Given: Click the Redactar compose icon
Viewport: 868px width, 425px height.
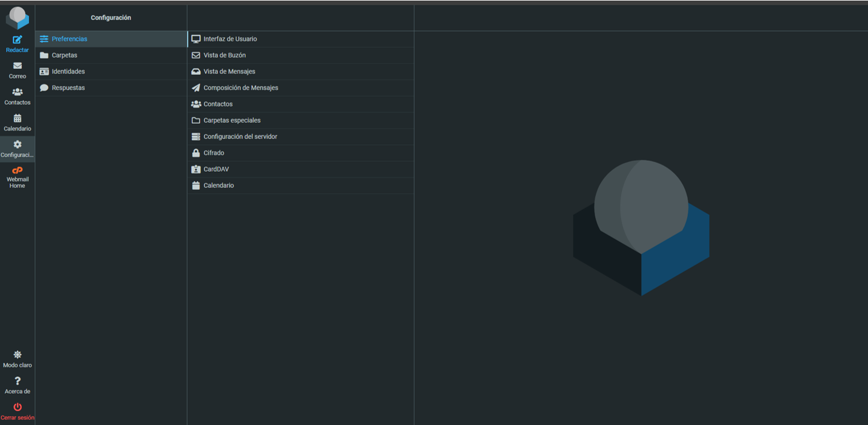Looking at the screenshot, I should point(18,40).
